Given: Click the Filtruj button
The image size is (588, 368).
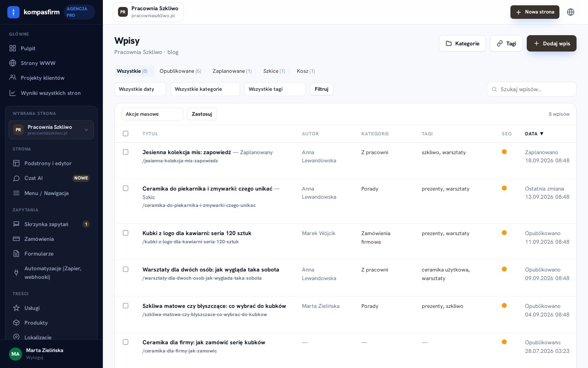Looking at the screenshot, I should coord(321,89).
